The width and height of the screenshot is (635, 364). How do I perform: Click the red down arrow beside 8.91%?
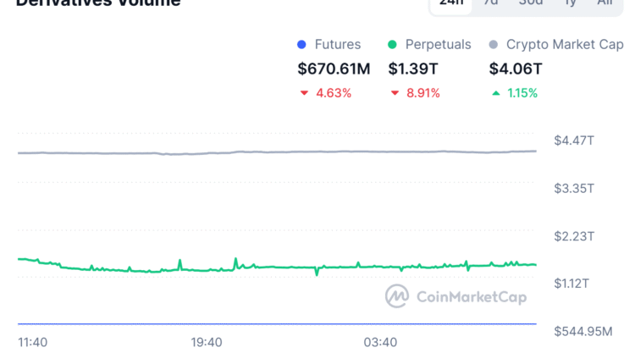(x=395, y=93)
